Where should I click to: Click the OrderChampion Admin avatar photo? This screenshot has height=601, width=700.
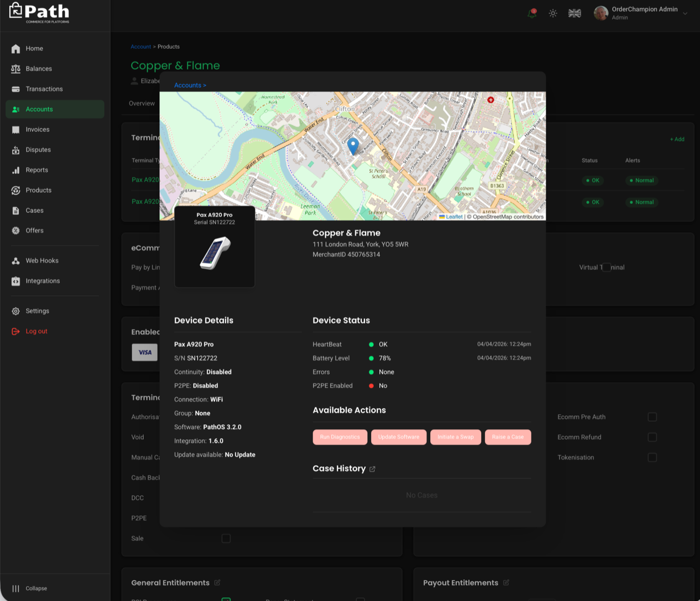click(601, 13)
